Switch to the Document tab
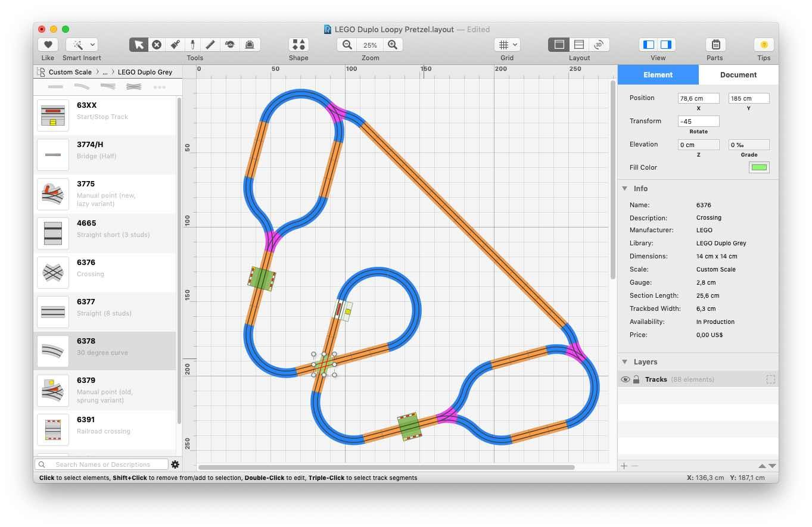Screen dimensions: 812x527 tap(738, 75)
